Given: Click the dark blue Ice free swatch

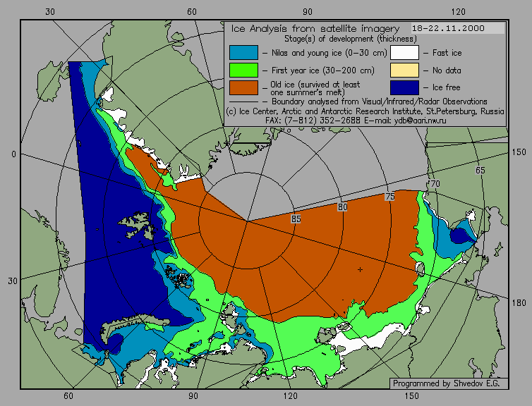Looking at the screenshot, I should 404,87.
